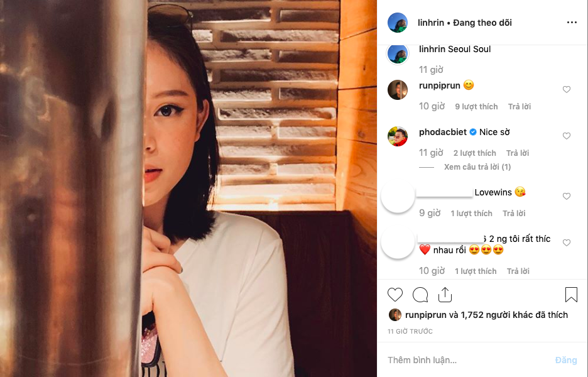Click the main post photo

point(188,188)
